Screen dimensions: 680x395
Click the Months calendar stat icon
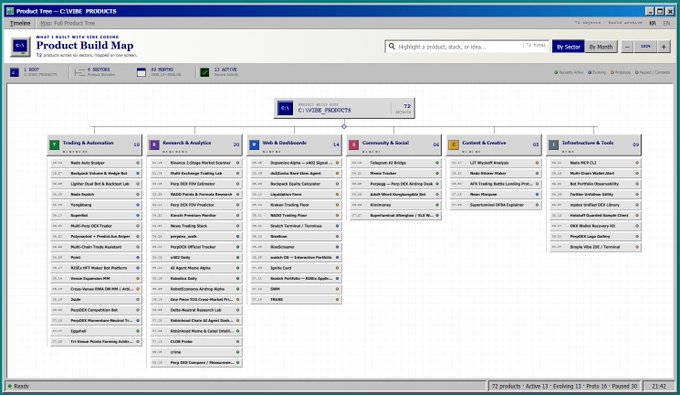pos(141,72)
